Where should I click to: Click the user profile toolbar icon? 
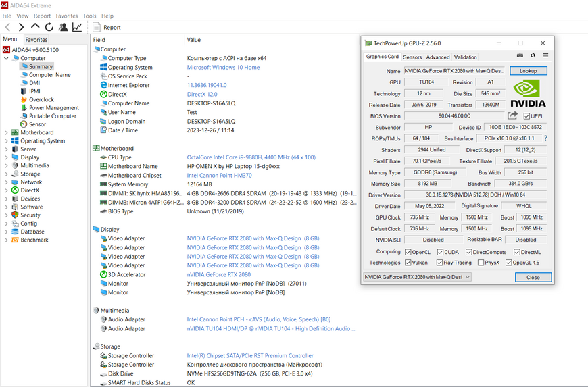point(64,27)
